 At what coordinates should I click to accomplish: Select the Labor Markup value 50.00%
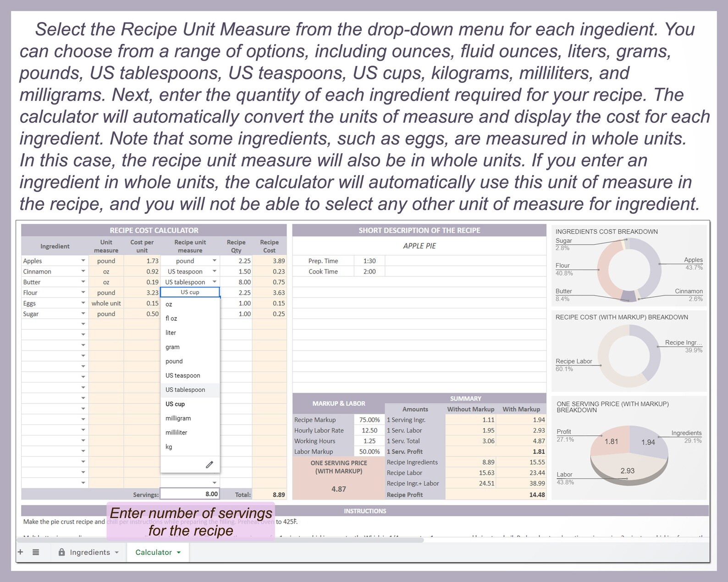coord(369,451)
